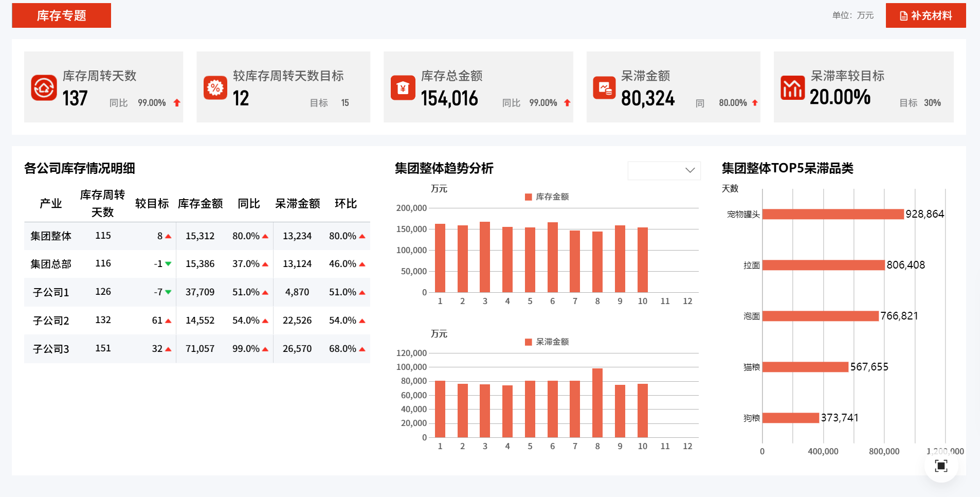Click the 库存周转天数 house icon
This screenshot has height=497, width=980.
tap(44, 87)
